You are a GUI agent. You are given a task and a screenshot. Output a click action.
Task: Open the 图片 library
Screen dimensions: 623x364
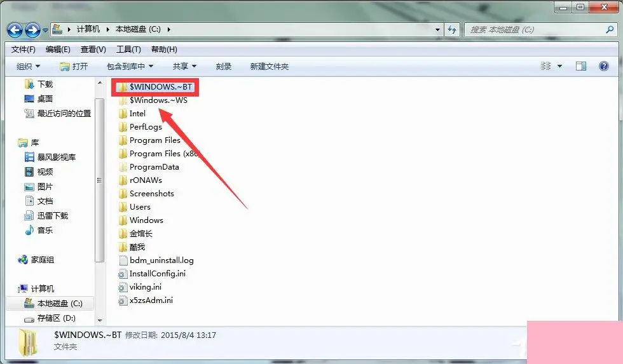[x=39, y=187]
